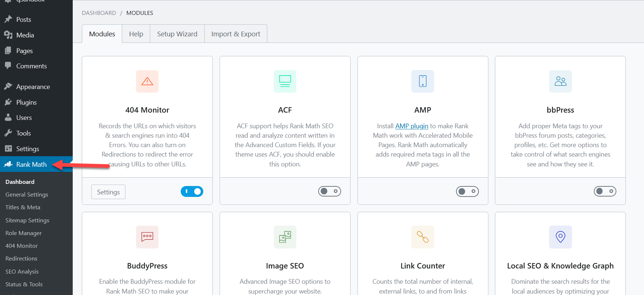Click the Link Counter card title

(x=423, y=266)
